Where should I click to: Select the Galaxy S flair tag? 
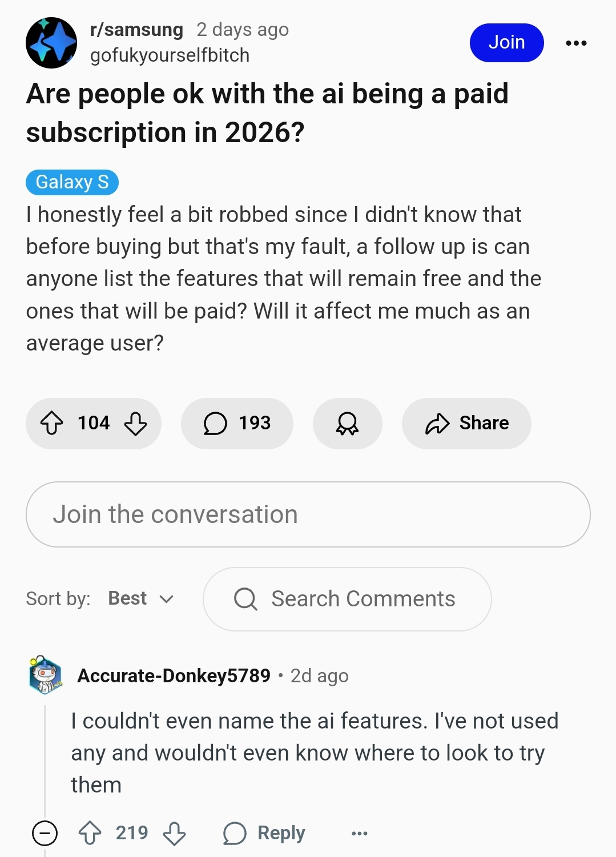(x=72, y=182)
